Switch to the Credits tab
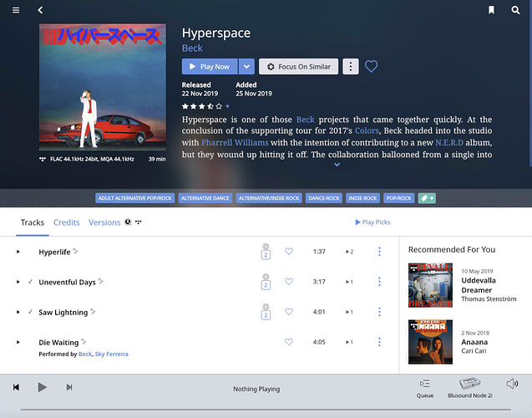 [67, 222]
